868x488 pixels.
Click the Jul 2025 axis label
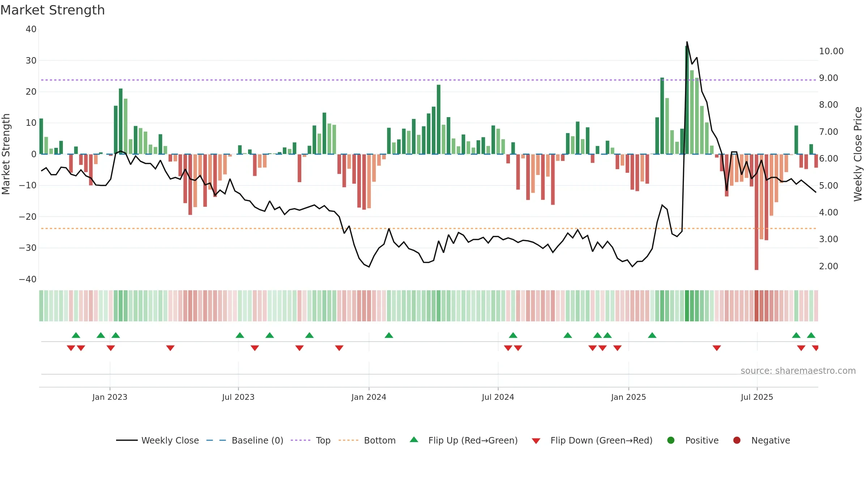[x=757, y=397]
